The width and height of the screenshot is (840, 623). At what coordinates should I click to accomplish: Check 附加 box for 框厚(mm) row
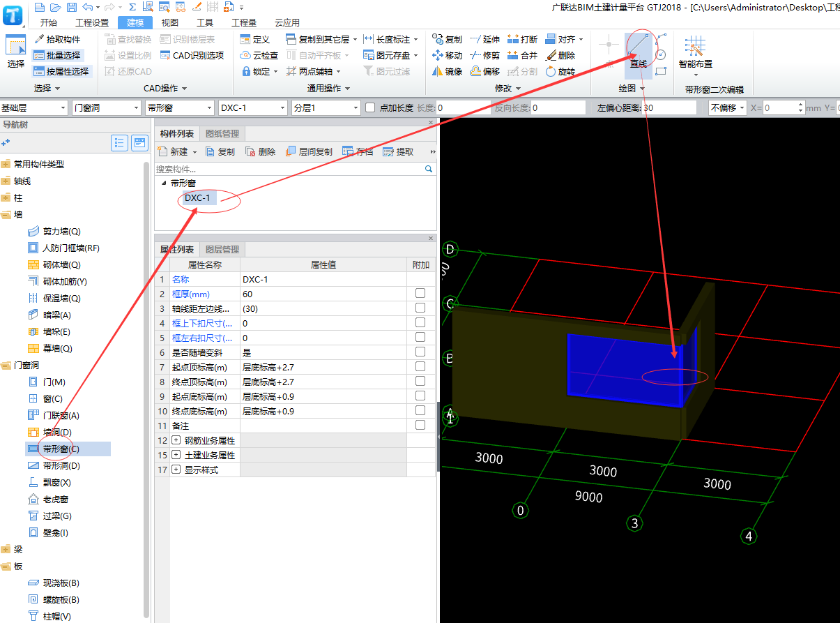pos(420,294)
